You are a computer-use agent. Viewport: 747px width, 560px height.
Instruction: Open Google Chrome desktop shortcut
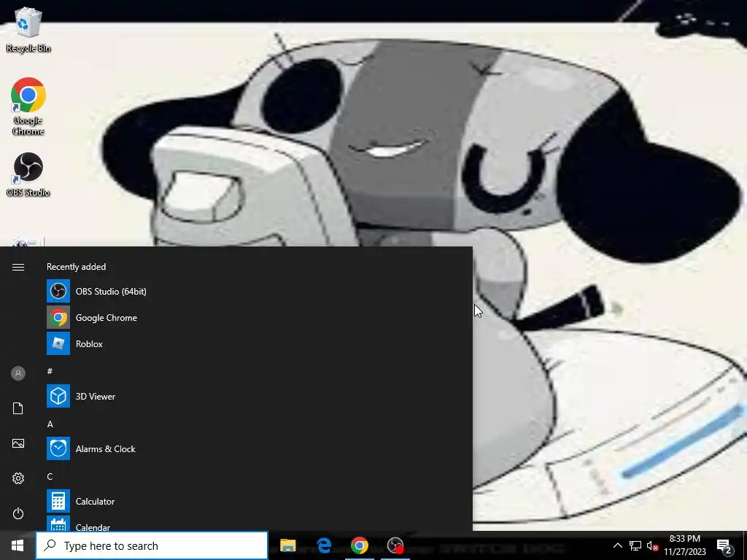(x=28, y=106)
